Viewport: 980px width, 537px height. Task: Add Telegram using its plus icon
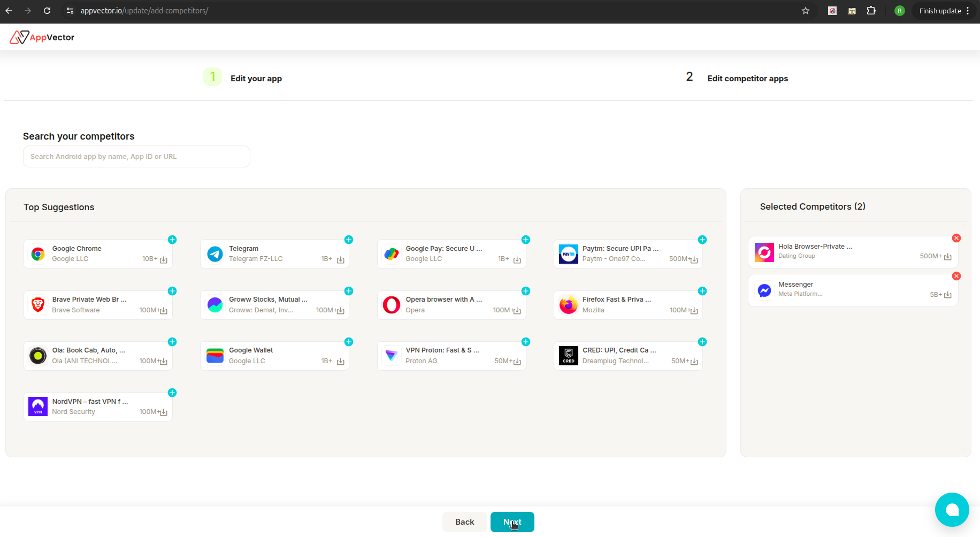coord(349,240)
